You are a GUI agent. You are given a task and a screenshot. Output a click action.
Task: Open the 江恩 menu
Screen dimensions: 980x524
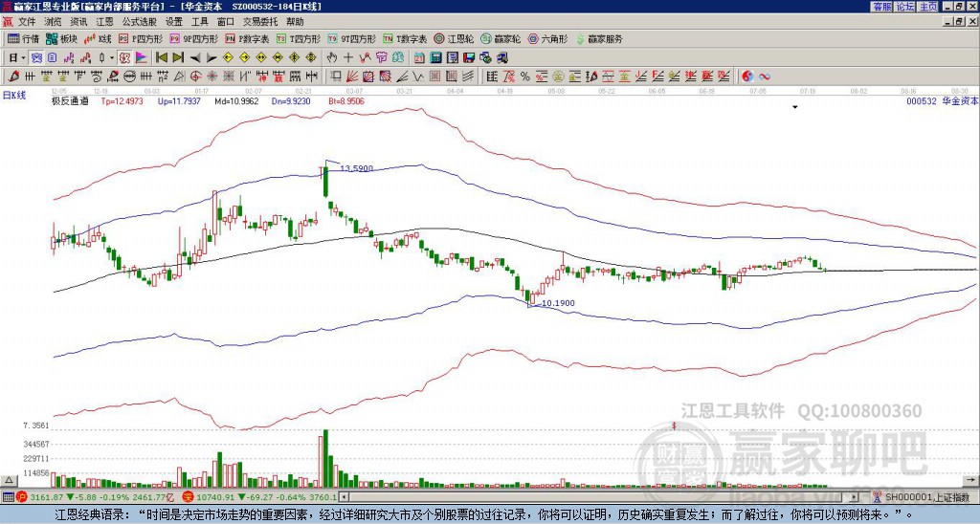point(104,22)
